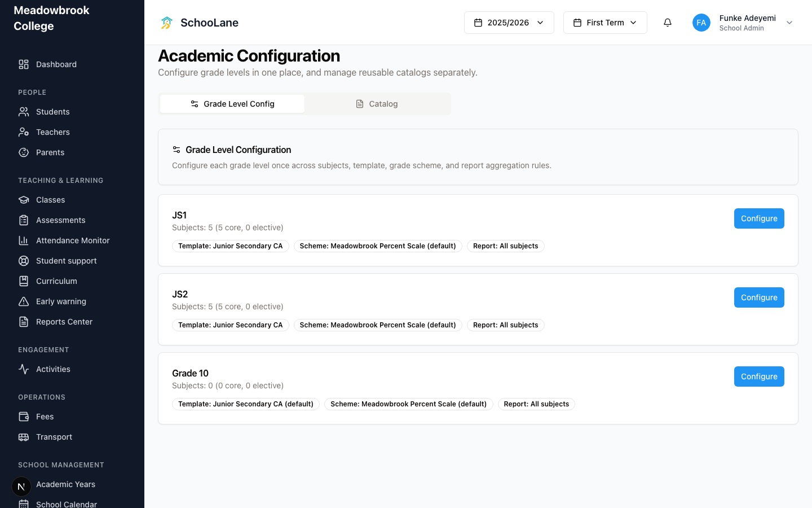This screenshot has width=812, height=508.
Task: Configure the Grade 10 level
Action: 759,376
